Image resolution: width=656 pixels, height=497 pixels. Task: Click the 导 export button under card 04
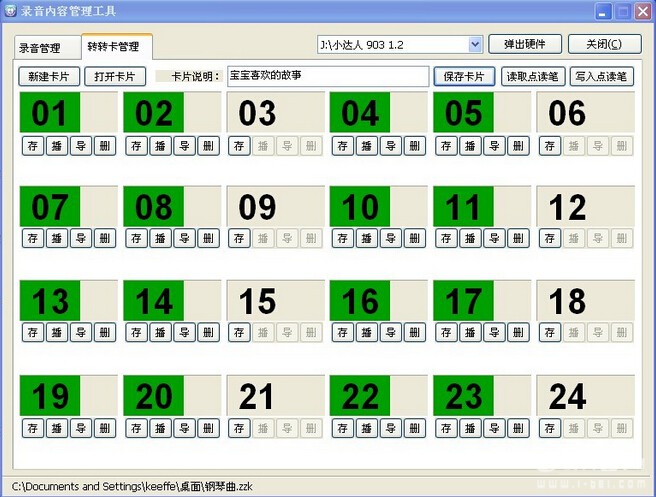[391, 146]
